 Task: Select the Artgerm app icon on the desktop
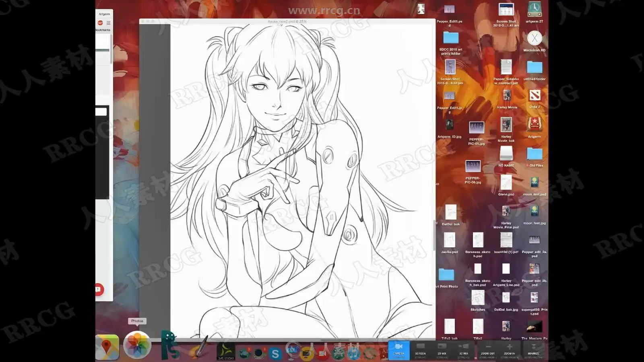click(x=535, y=125)
